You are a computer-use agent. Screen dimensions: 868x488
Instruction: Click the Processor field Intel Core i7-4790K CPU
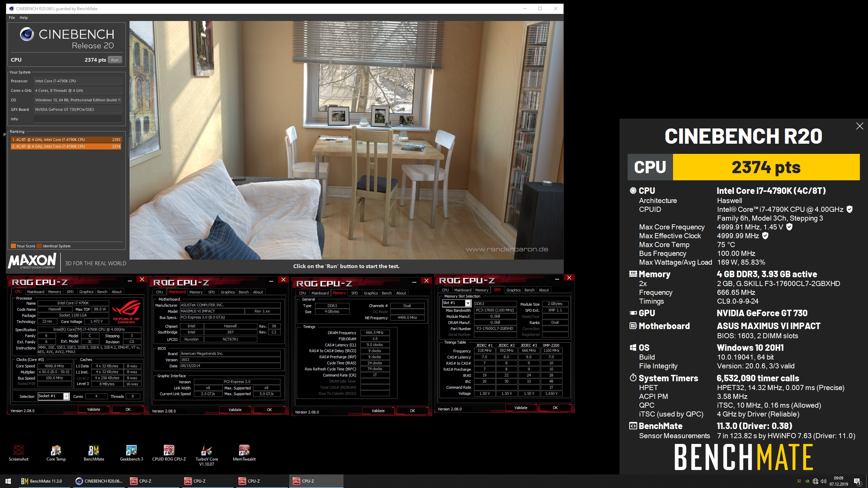pyautogui.click(x=78, y=81)
